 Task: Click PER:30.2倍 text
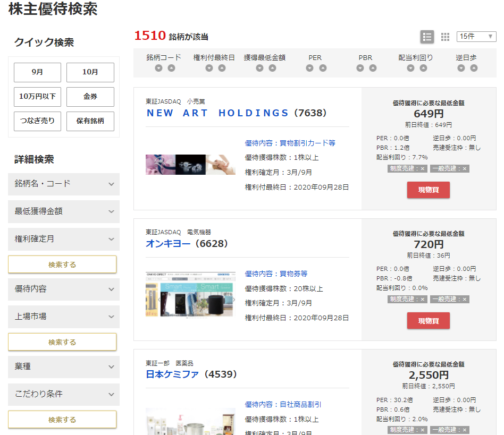pos(394,400)
